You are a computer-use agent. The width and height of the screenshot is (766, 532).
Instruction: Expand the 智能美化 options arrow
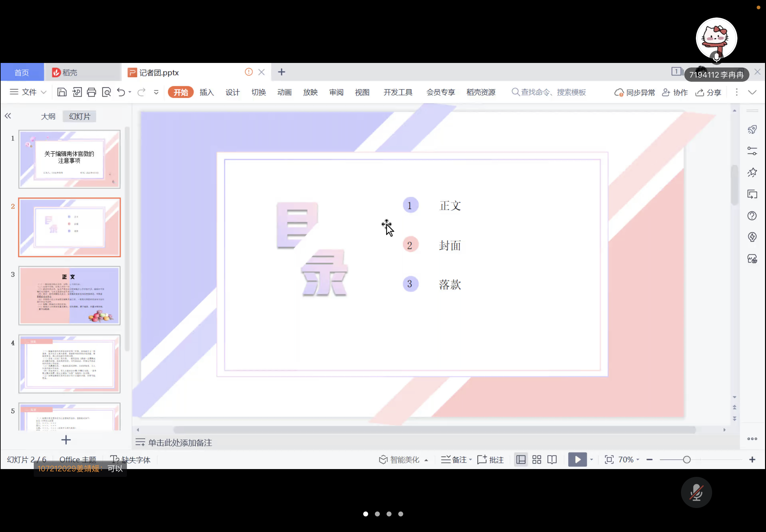coord(426,460)
